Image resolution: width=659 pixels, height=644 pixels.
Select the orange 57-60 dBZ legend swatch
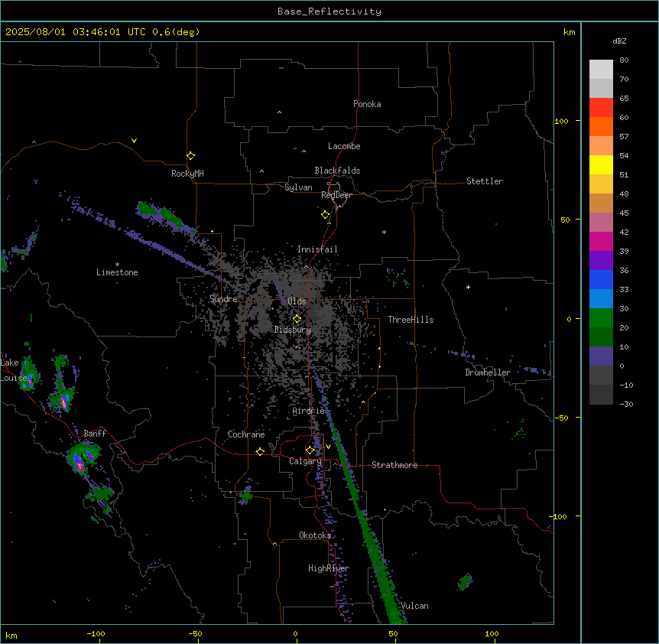601,126
